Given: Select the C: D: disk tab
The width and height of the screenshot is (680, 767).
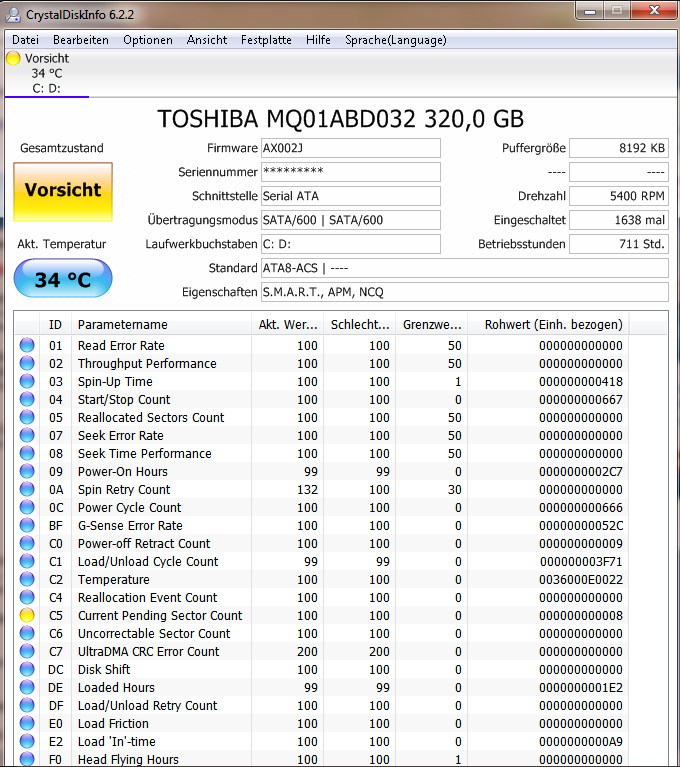Looking at the screenshot, I should (47, 73).
